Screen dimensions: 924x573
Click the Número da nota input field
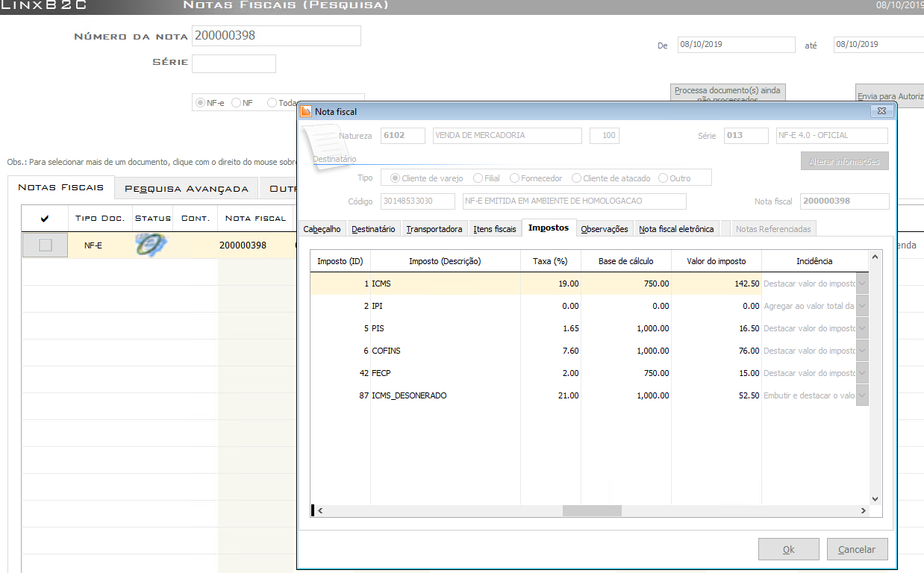(276, 36)
